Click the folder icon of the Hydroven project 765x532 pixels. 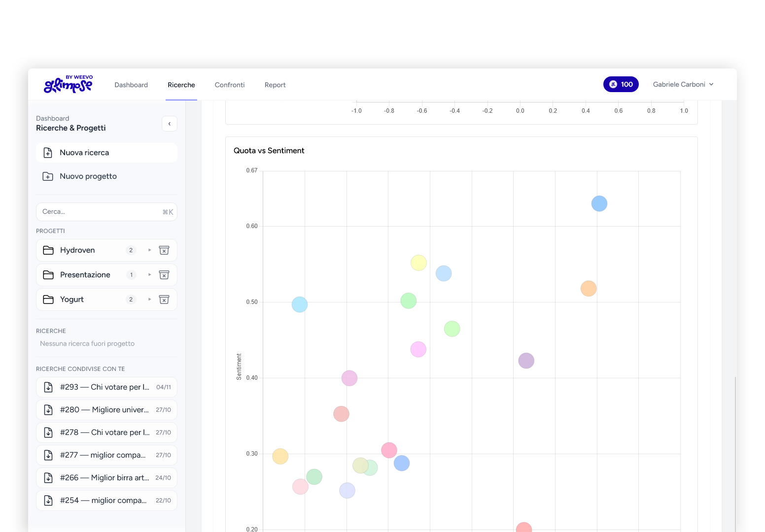[x=48, y=250]
